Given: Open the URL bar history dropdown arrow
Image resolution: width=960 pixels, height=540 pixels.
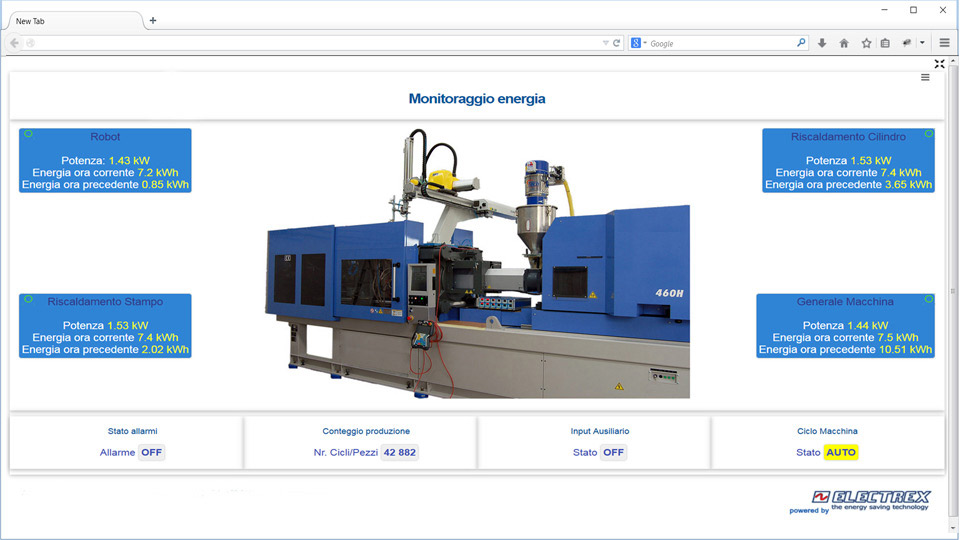Looking at the screenshot, I should (x=606, y=43).
